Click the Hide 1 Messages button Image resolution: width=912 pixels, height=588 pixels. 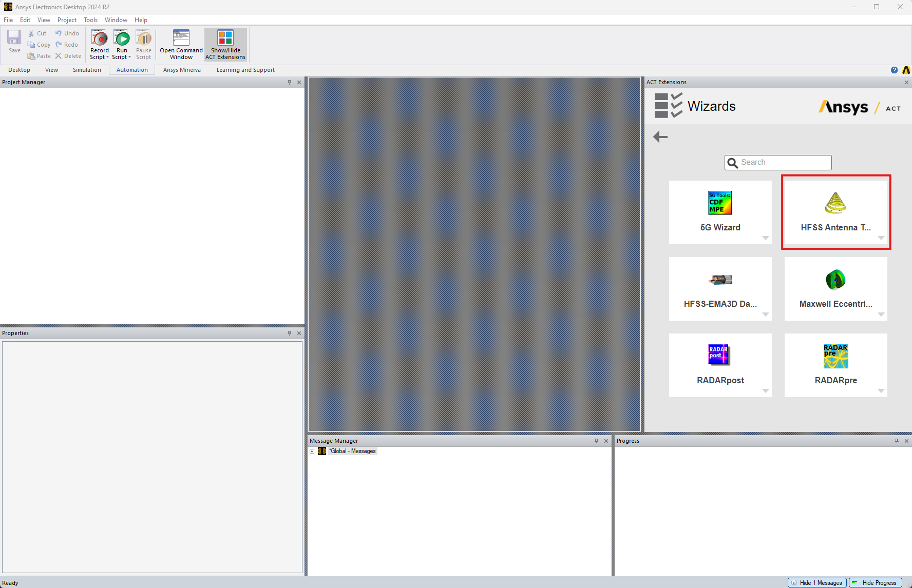(817, 583)
